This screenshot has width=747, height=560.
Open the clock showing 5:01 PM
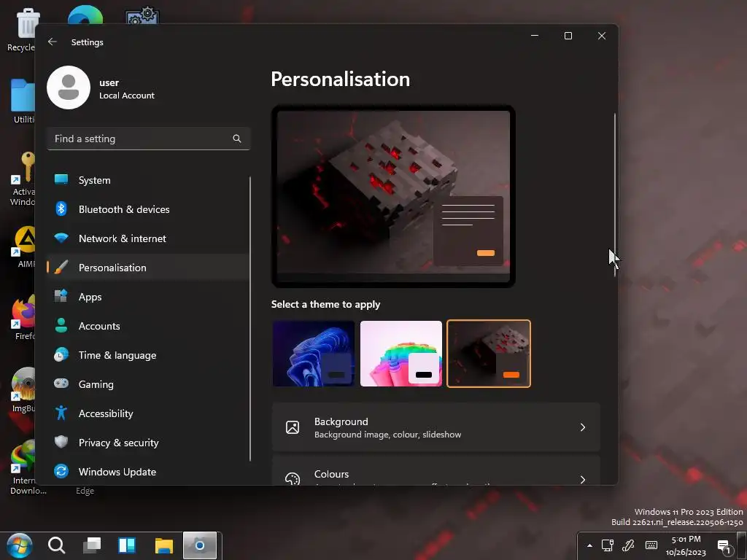[686, 545]
